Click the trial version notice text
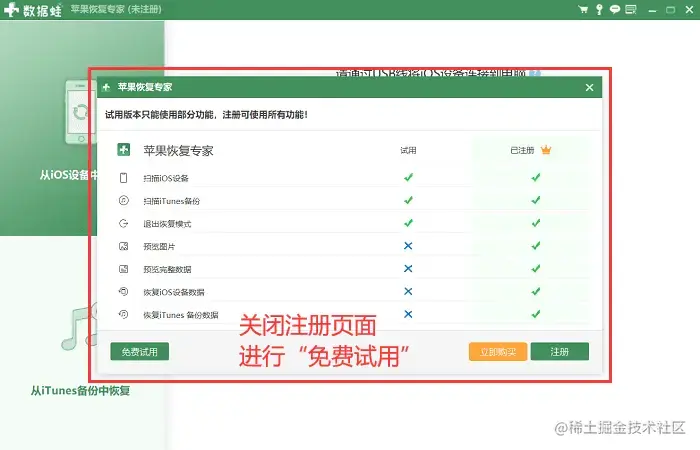This screenshot has width=700, height=450. pos(206,115)
